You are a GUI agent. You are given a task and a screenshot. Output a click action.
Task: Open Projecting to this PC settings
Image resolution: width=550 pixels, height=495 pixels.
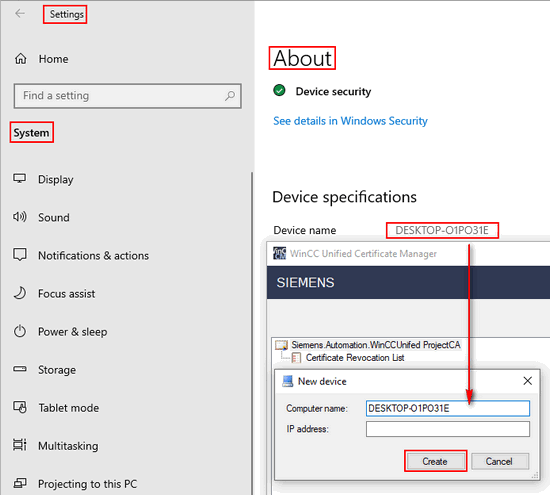87,484
